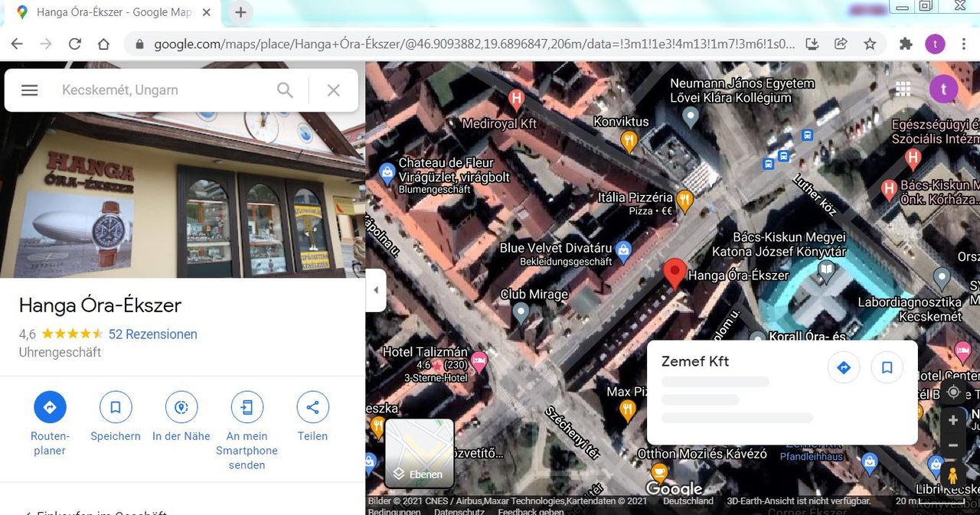This screenshot has width=980, height=515.
Task: Open a new browser tab
Action: pyautogui.click(x=240, y=13)
